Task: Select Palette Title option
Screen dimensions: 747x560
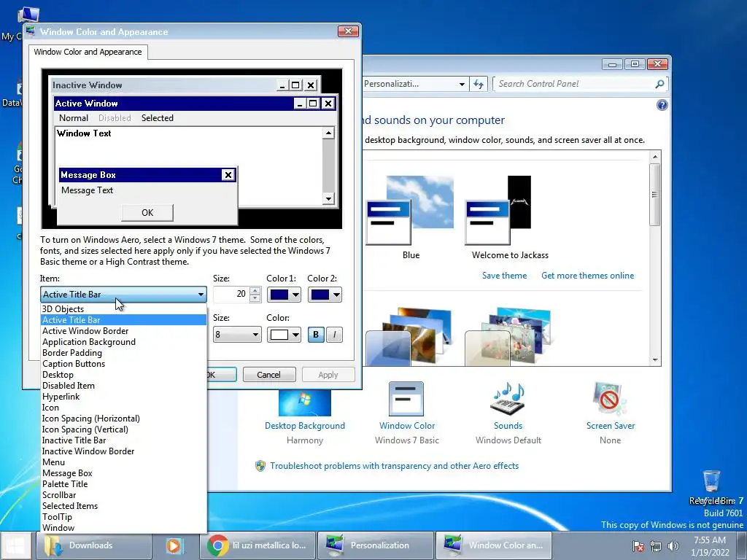Action: tap(124, 484)
